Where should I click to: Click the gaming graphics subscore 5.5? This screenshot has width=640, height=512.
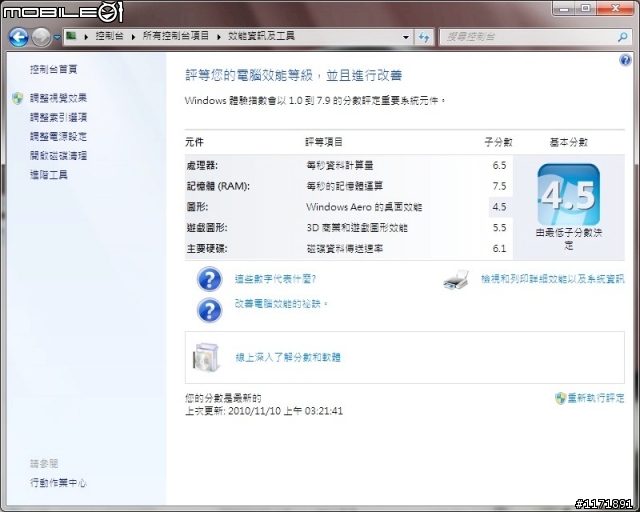coord(499,228)
